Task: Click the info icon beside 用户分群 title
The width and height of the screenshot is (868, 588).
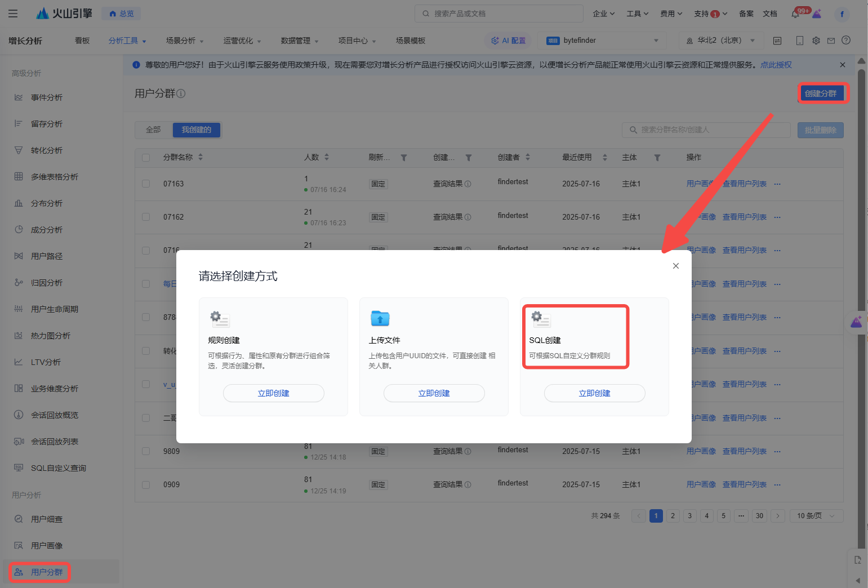Action: coord(181,93)
